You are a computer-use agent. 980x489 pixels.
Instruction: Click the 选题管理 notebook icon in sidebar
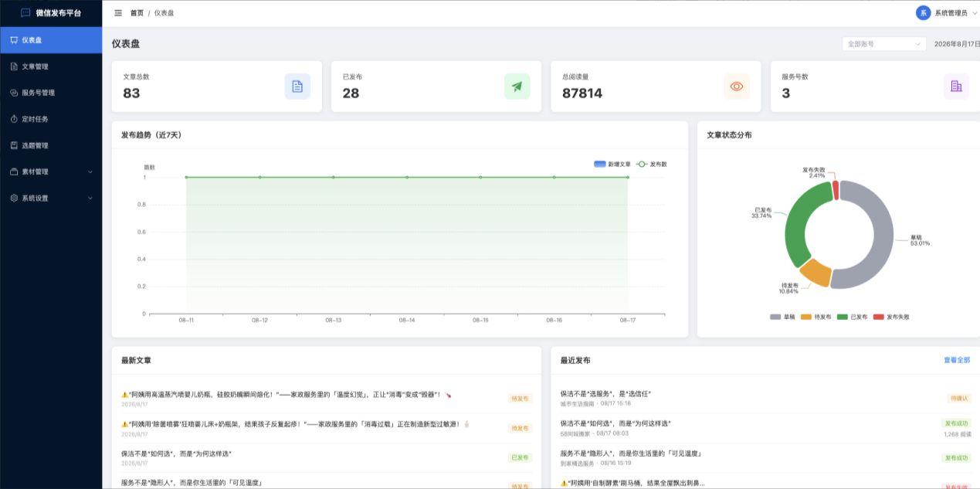14,145
